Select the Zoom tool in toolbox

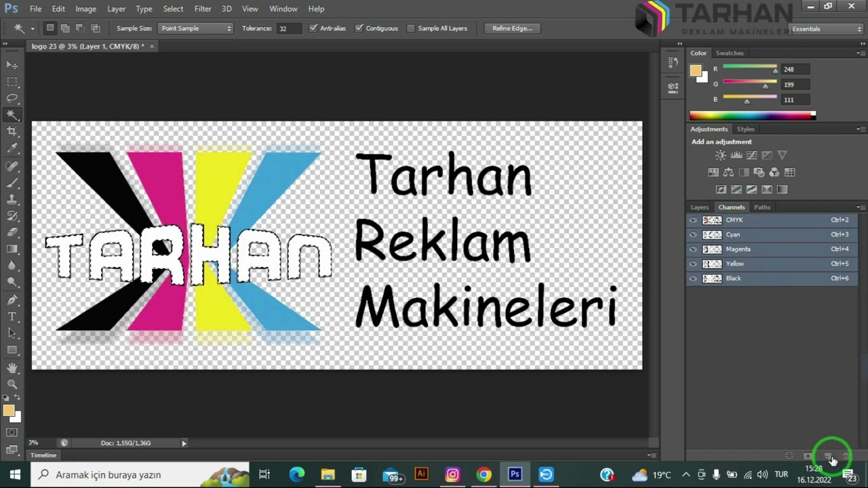(x=12, y=384)
